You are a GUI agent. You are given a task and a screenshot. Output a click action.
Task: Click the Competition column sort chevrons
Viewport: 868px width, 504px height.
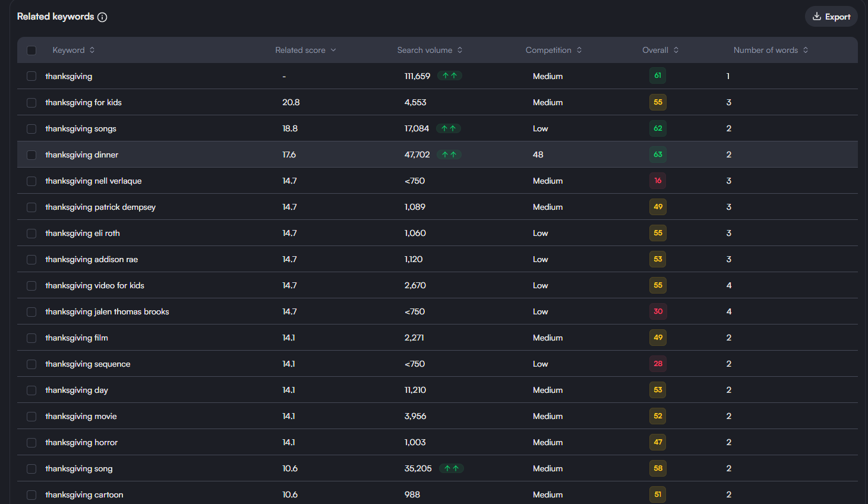[579, 50]
